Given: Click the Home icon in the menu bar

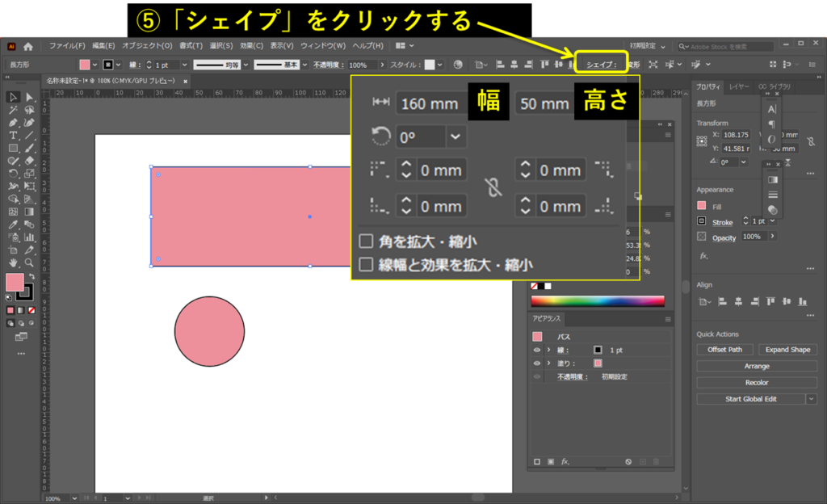Looking at the screenshot, I should pyautogui.click(x=29, y=46).
